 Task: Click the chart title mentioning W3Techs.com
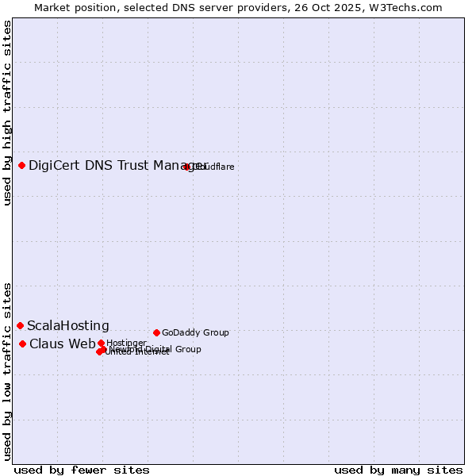[x=238, y=7]
